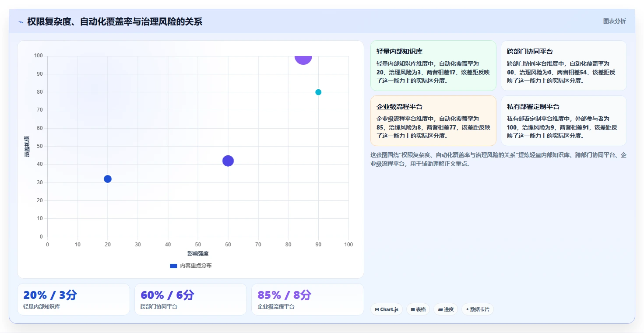
Task: Click the 覆盖规模 y-axis title
Action: (27, 146)
